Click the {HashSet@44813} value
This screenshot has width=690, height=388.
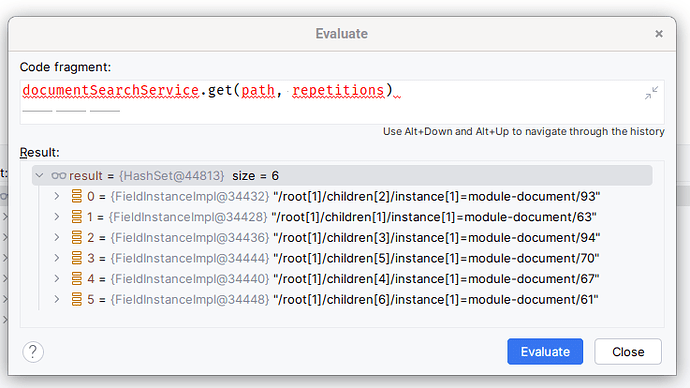tap(172, 176)
